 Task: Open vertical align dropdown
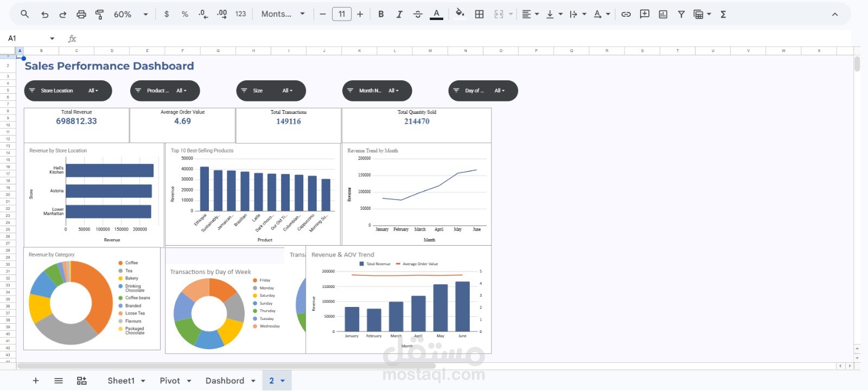(x=554, y=14)
